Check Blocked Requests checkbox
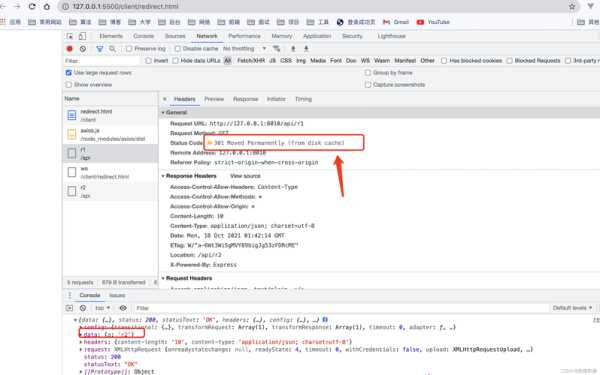Screen dimensions: 600x375 coord(509,61)
